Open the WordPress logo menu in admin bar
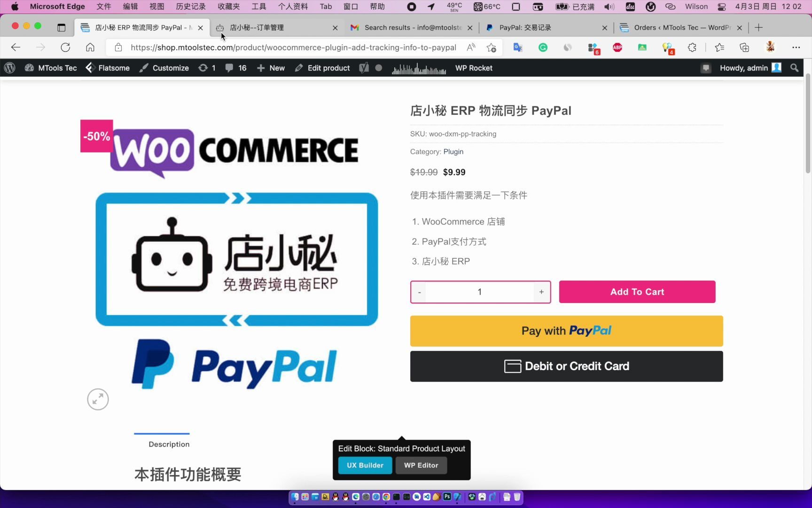This screenshot has width=812, height=508. [x=10, y=68]
